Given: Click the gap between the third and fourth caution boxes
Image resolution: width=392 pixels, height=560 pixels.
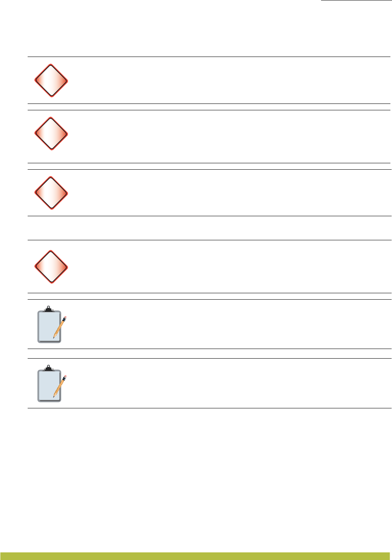Looking at the screenshot, I should pos(208,228).
